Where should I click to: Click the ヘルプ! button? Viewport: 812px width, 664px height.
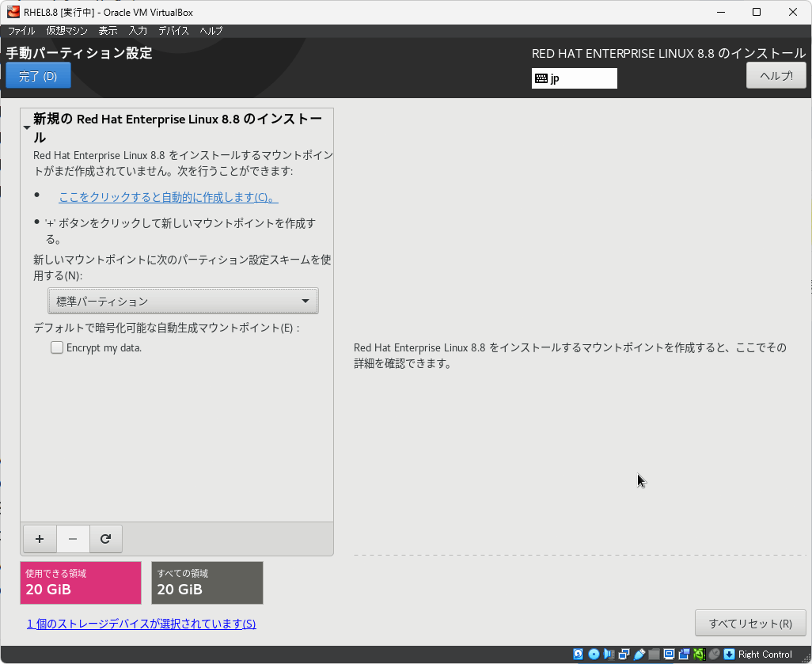pyautogui.click(x=776, y=76)
